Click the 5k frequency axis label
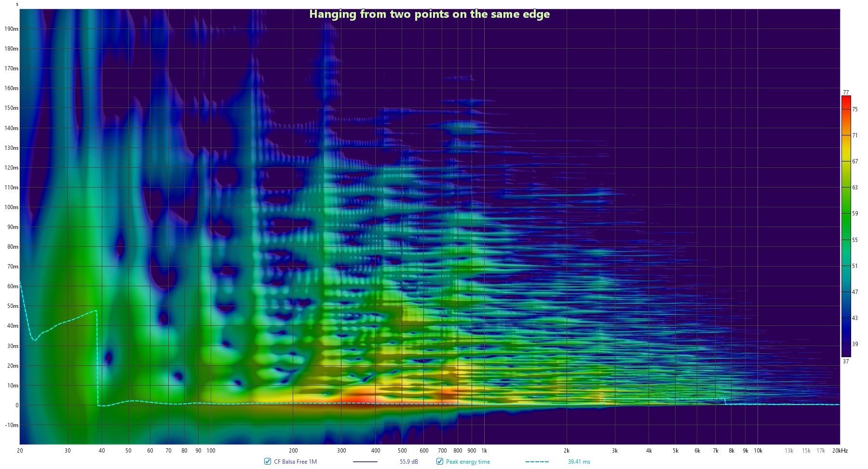Screen dimensions: 868x469 click(676, 451)
